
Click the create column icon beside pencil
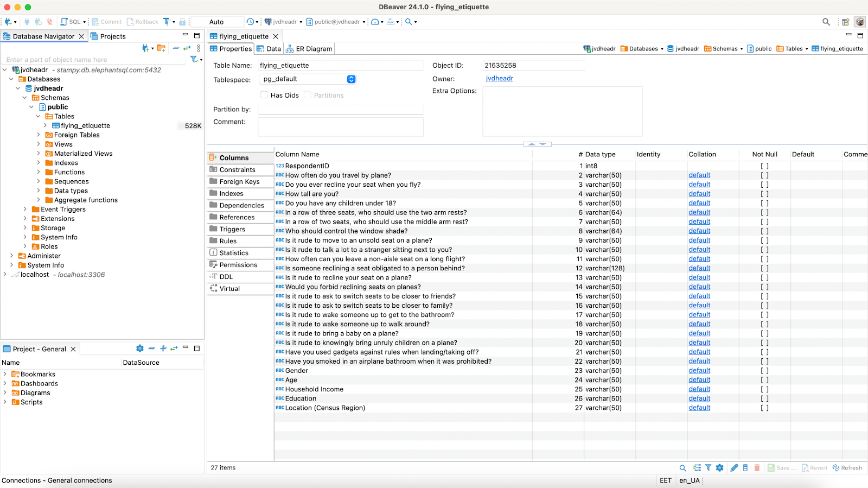click(x=745, y=467)
